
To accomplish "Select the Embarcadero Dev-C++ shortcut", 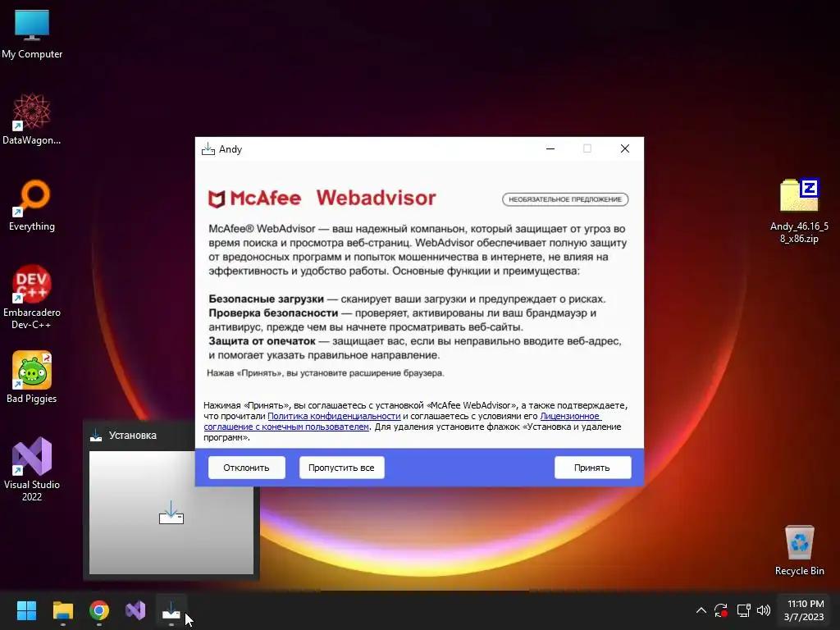I will (32, 297).
